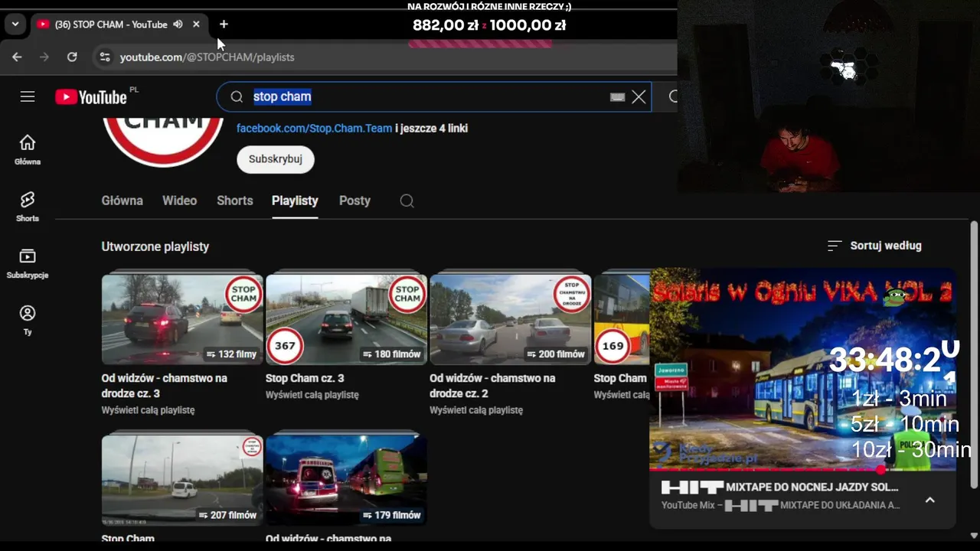Open the 'Stop Cham cz. 3' playlist title

(x=305, y=378)
